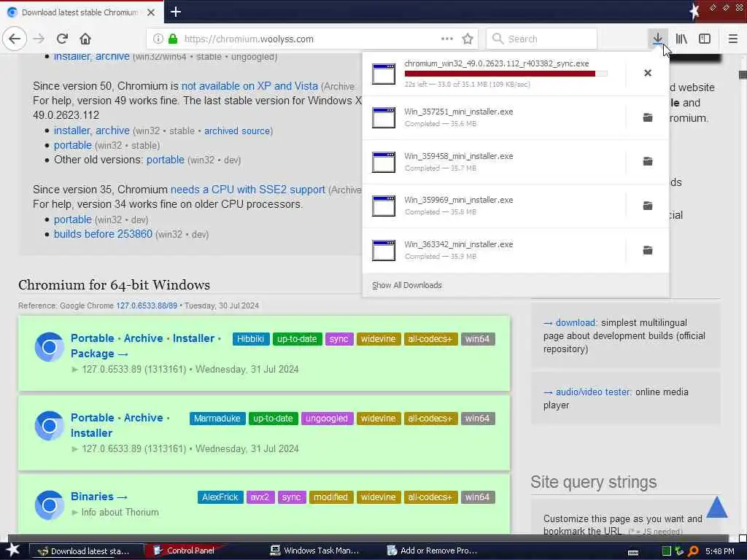
Task: Open downloaded file Win_359458_mini_installer.exe
Action: point(494,162)
